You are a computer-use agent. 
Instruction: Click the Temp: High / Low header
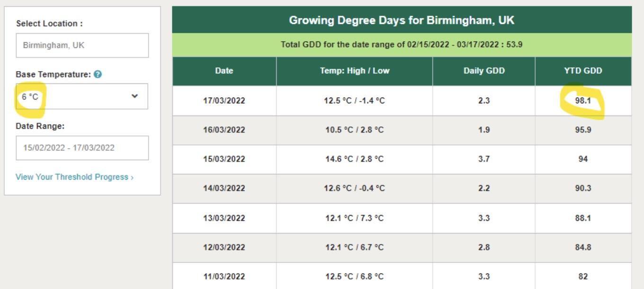pyautogui.click(x=354, y=71)
